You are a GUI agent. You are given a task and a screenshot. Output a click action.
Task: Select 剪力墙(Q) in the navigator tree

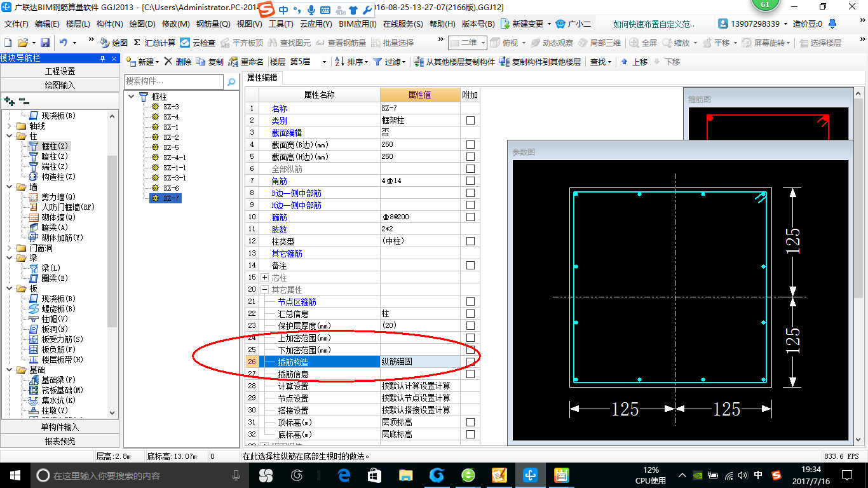click(58, 197)
